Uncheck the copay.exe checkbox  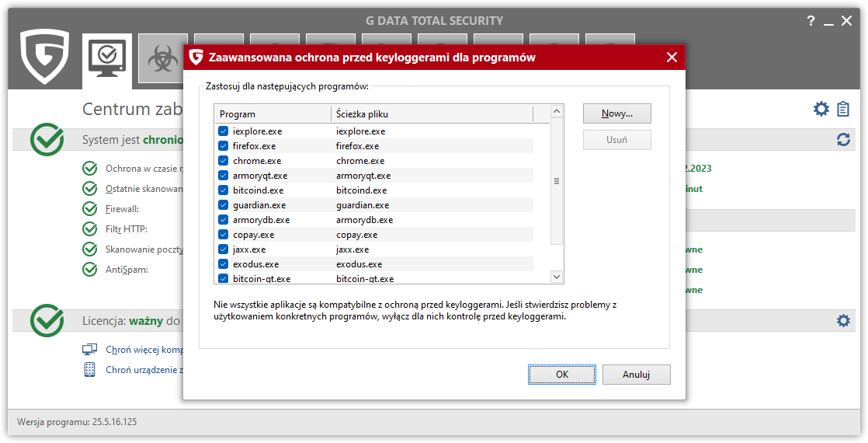223,235
